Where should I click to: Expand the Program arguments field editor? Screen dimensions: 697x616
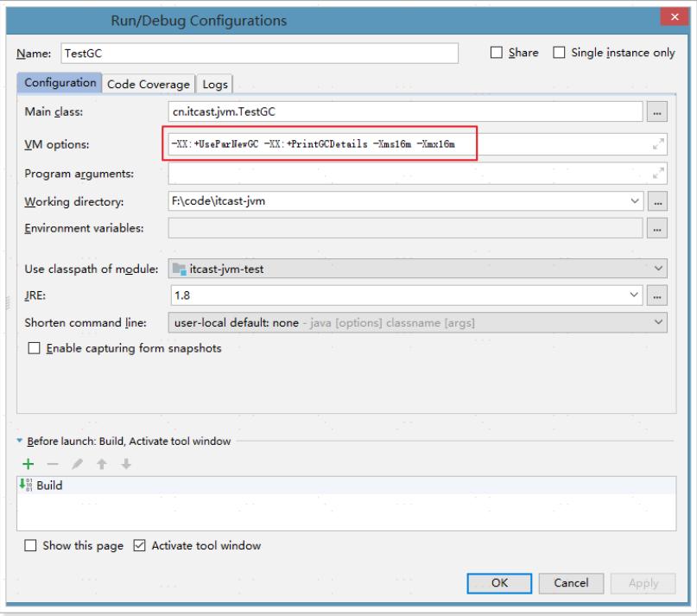coord(661,172)
